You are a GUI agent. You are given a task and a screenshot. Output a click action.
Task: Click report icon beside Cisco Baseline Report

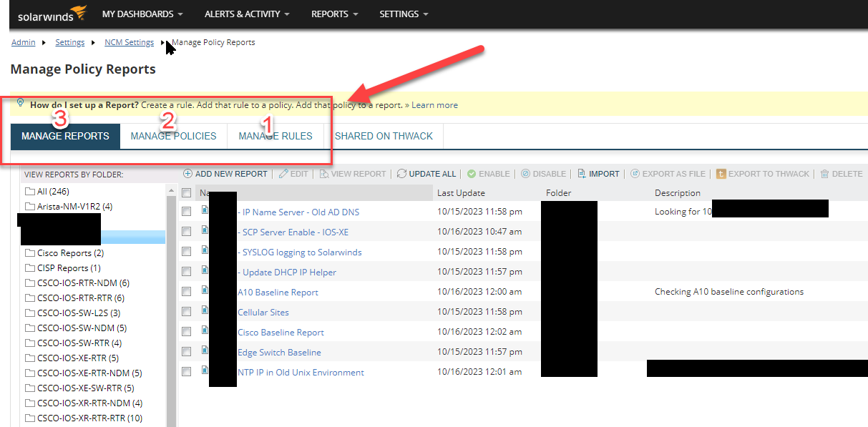click(205, 330)
